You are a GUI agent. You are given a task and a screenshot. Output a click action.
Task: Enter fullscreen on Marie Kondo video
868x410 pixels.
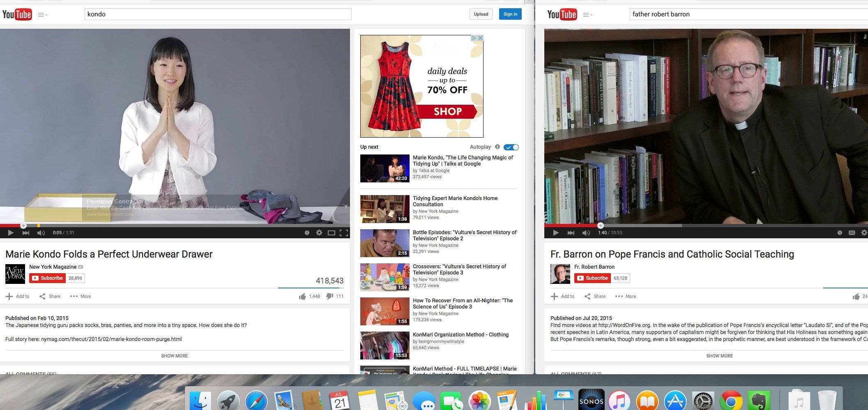[344, 233]
